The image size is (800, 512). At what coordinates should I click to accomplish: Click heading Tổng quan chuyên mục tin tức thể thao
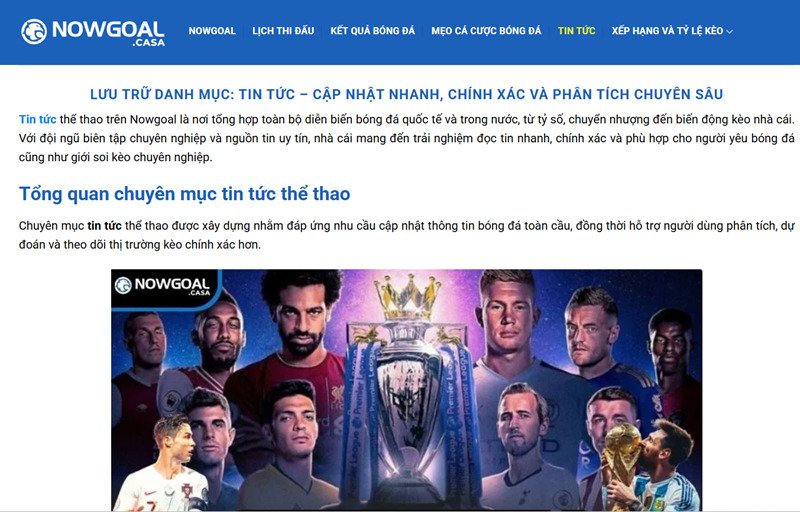pos(184,194)
